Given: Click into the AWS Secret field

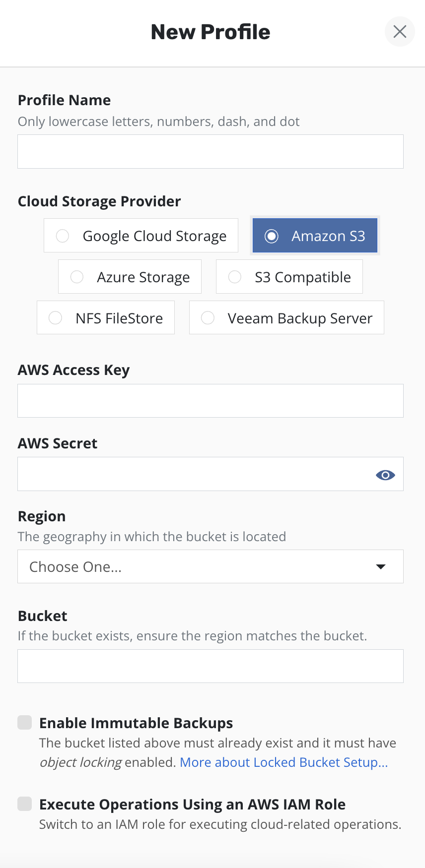Looking at the screenshot, I should (194, 474).
